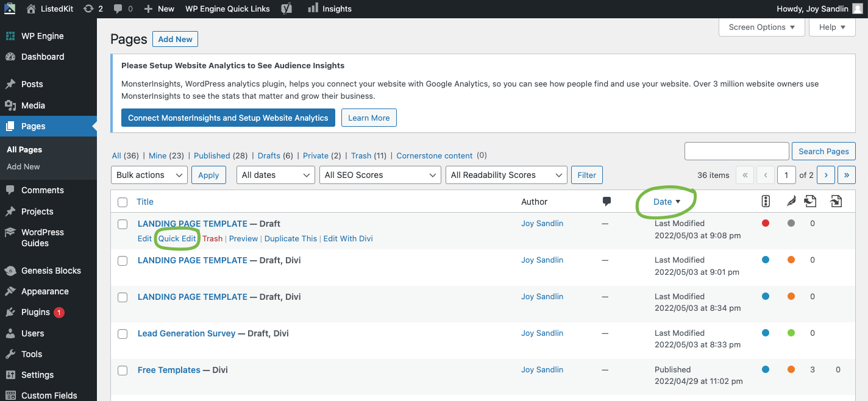Click the green readability dot for Lead Generation Survey
The image size is (868, 401).
pos(791,333)
